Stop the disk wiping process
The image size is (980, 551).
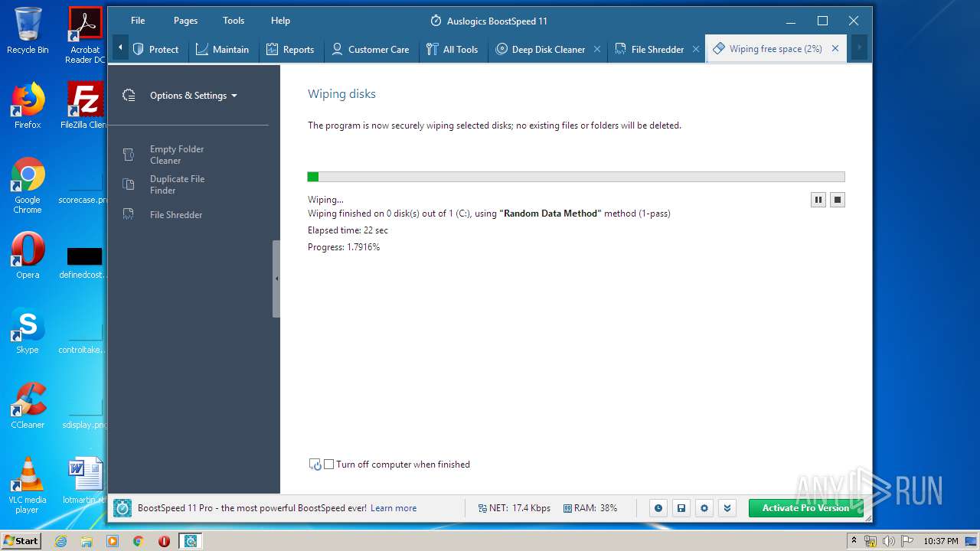pos(838,200)
